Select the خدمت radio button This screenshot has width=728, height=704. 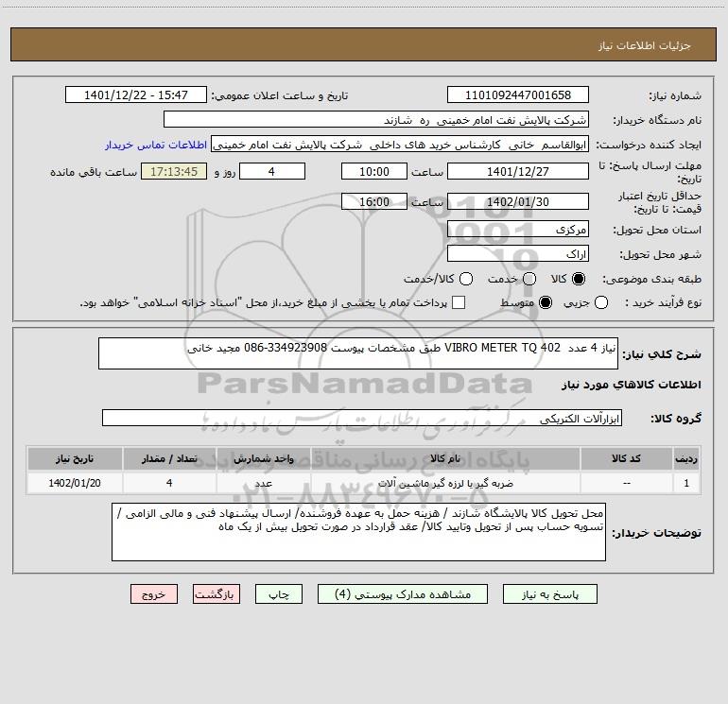pyautogui.click(x=529, y=279)
